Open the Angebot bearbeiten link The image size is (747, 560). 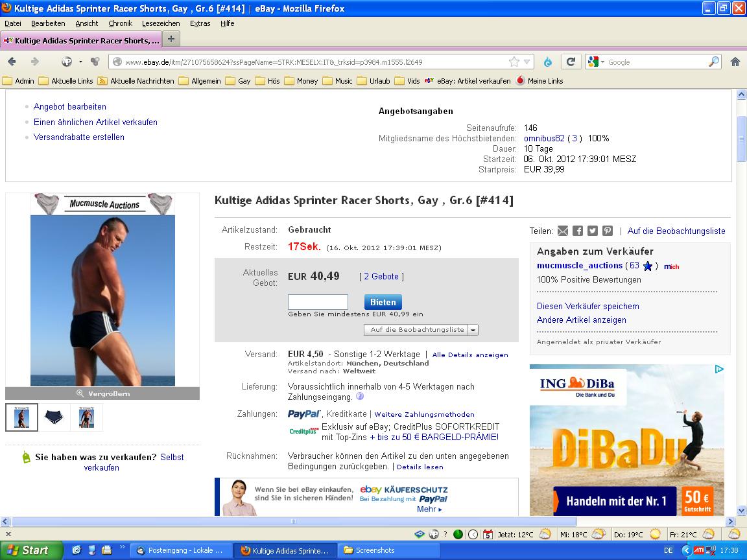click(70, 106)
